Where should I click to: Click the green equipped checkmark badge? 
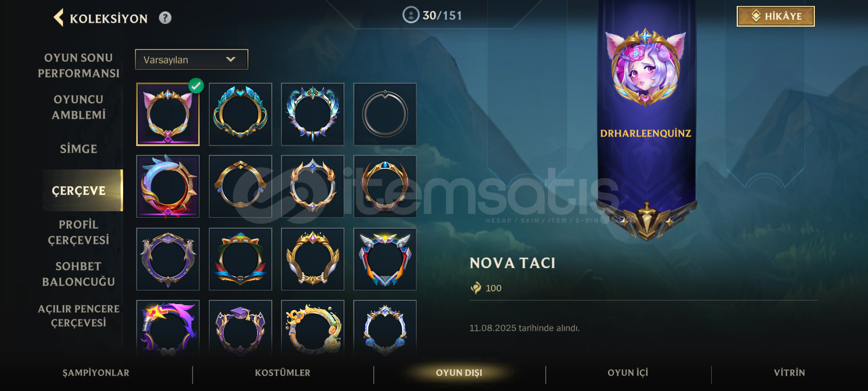pyautogui.click(x=196, y=85)
